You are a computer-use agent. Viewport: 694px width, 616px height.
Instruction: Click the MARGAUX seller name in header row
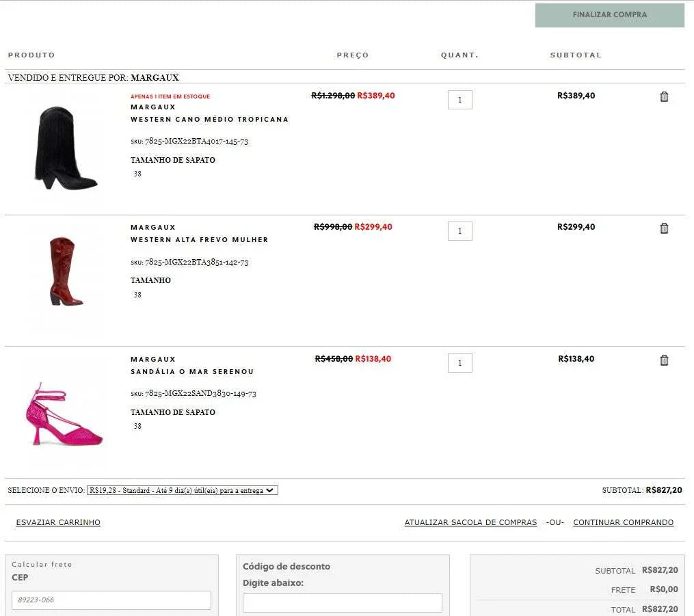155,78
